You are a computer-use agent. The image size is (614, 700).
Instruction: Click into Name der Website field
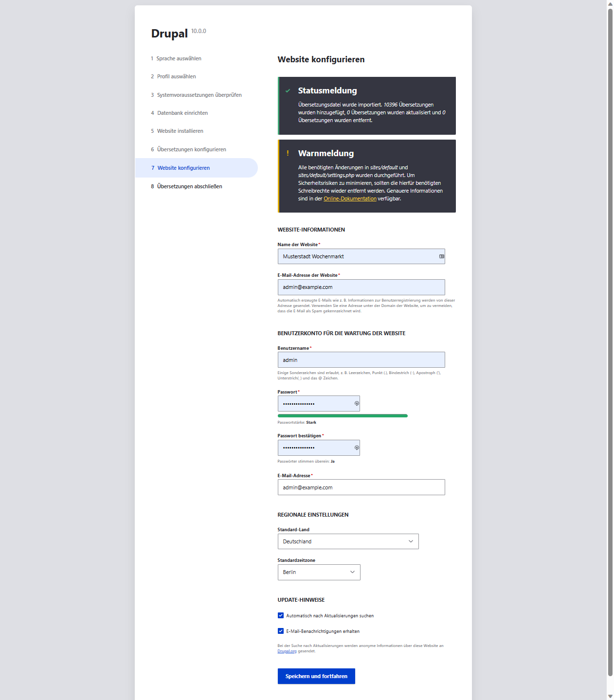361,256
